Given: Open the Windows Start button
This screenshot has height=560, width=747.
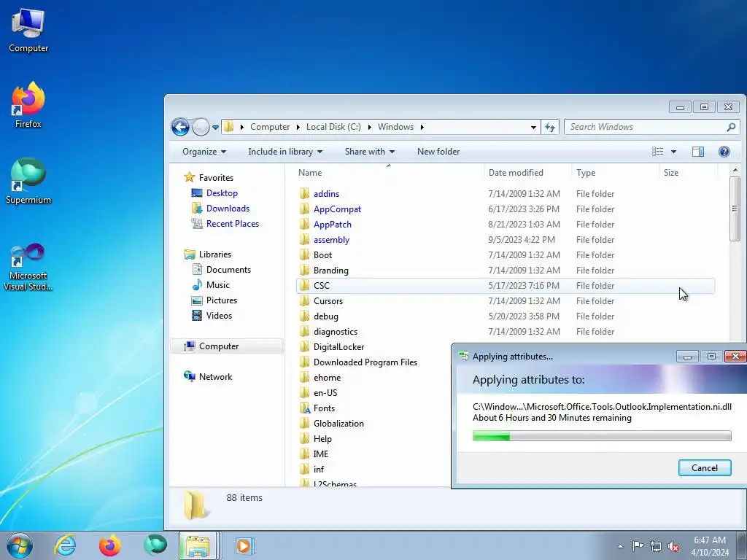Looking at the screenshot, I should tap(20, 545).
